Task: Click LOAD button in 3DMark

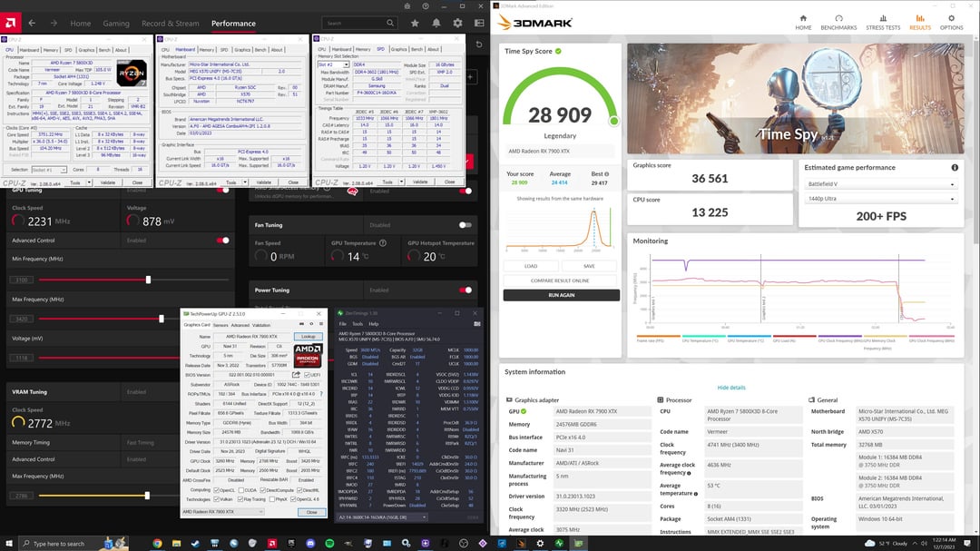Action: click(x=531, y=266)
